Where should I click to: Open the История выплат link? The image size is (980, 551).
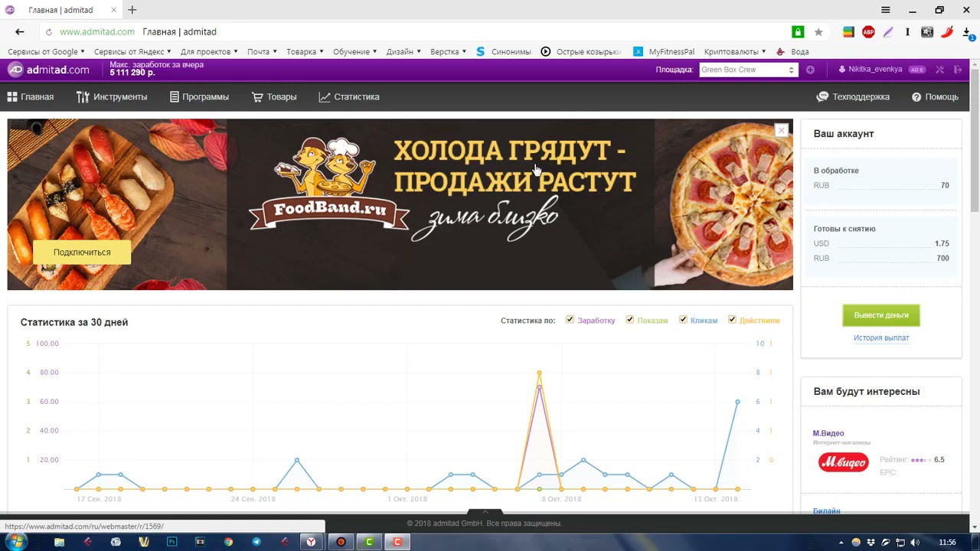881,337
